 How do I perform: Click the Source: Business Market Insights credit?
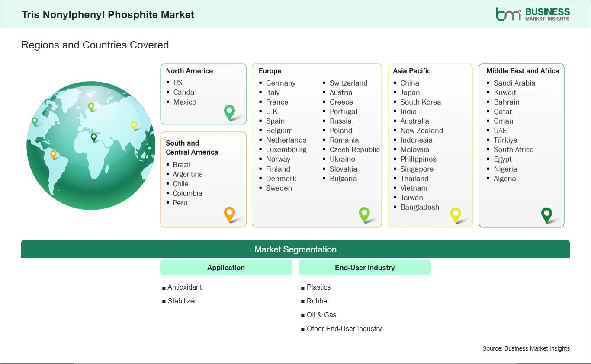(x=526, y=348)
